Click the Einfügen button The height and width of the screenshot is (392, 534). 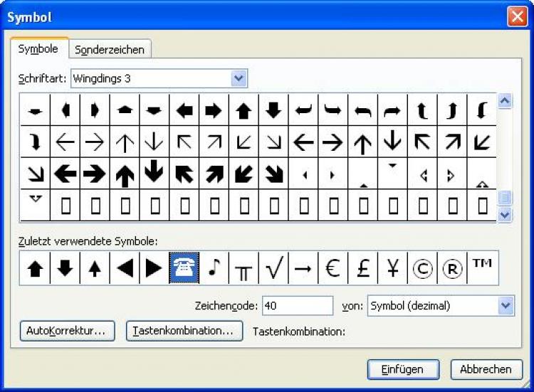[402, 369]
